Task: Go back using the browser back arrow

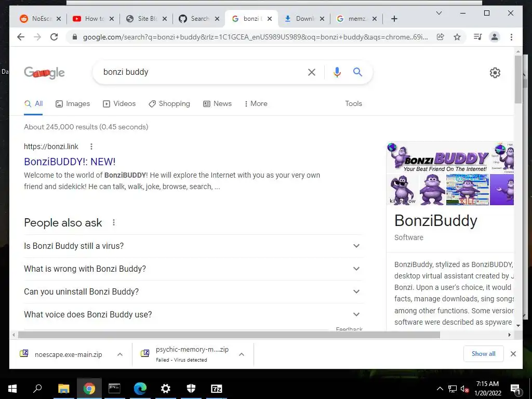Action: [x=21, y=37]
